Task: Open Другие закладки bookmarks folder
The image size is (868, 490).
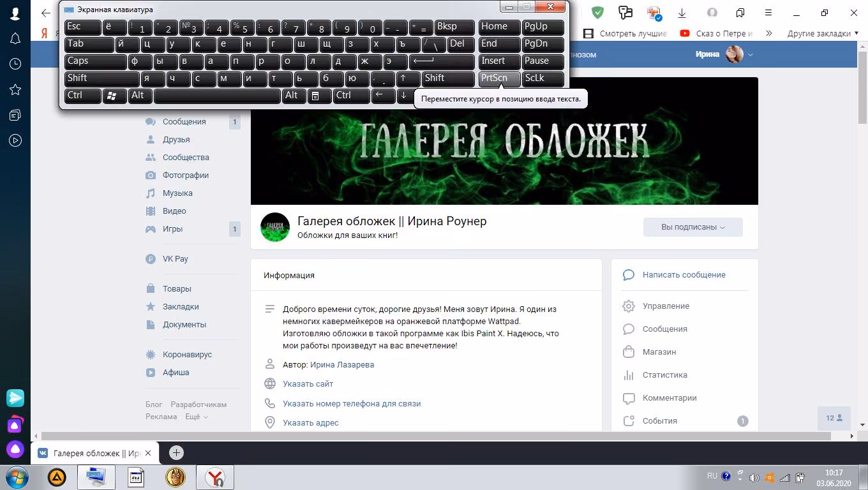Action: [823, 33]
